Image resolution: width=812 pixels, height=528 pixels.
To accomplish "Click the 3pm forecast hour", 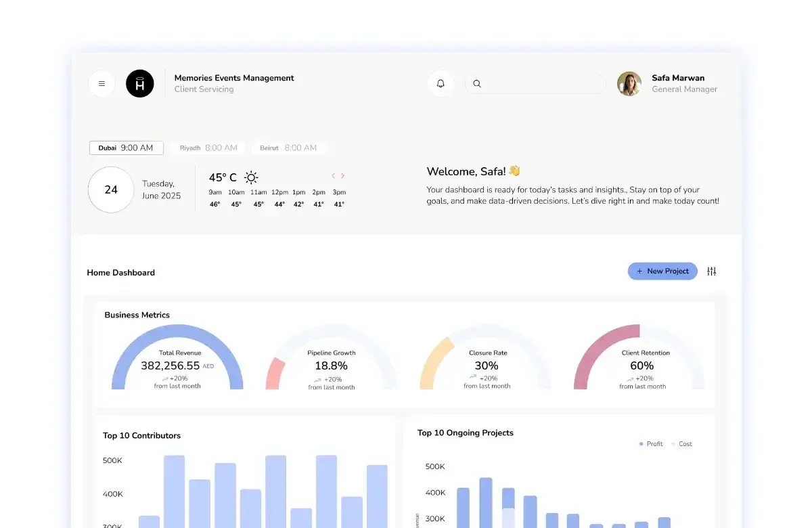I will tap(339, 192).
